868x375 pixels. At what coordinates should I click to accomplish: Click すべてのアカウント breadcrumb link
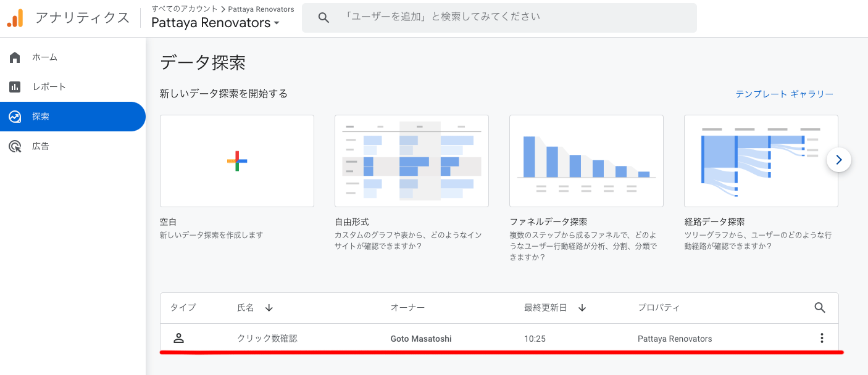click(184, 9)
